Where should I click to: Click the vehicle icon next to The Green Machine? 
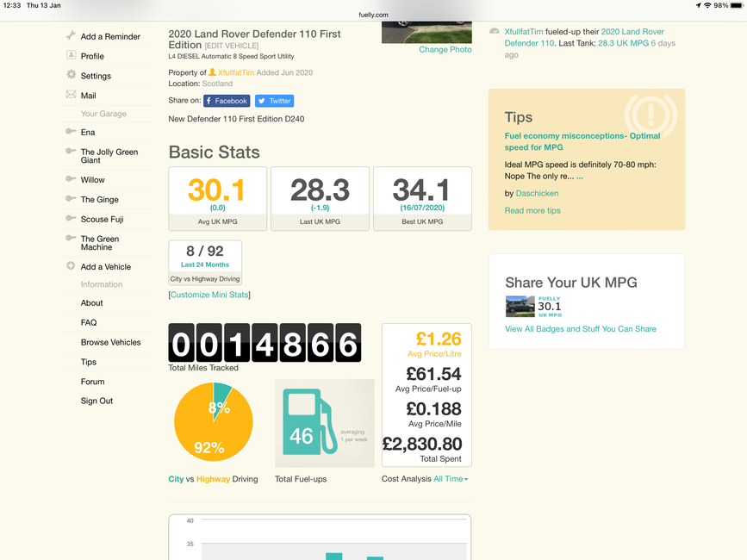point(71,238)
